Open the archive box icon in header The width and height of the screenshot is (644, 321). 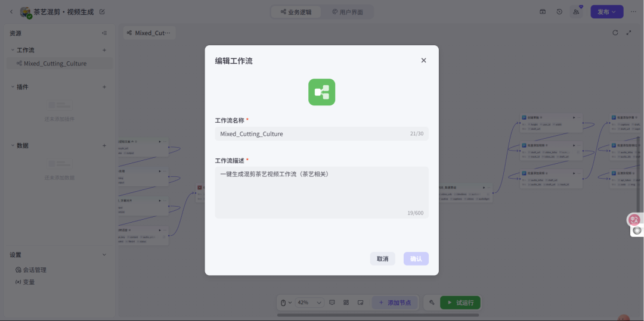coord(543,12)
